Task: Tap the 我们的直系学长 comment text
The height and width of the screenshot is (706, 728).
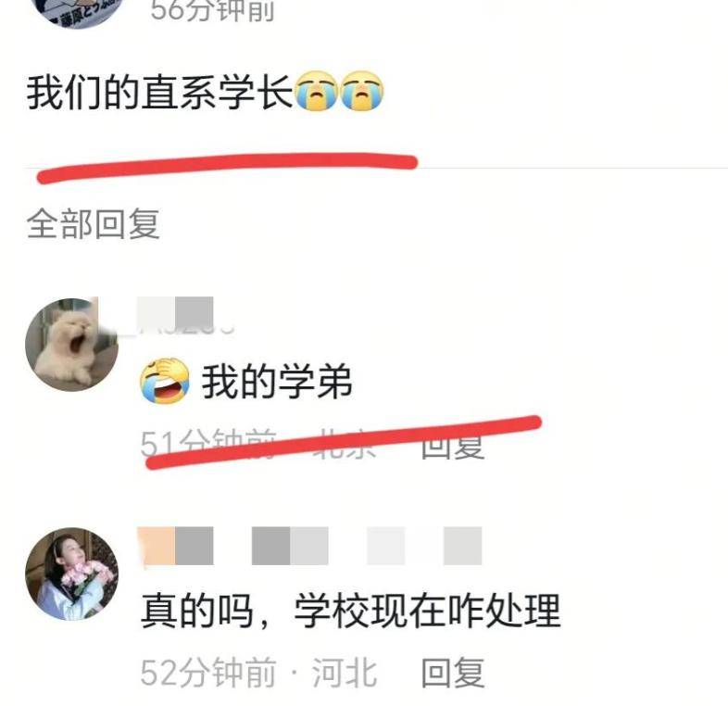Action: tap(158, 92)
